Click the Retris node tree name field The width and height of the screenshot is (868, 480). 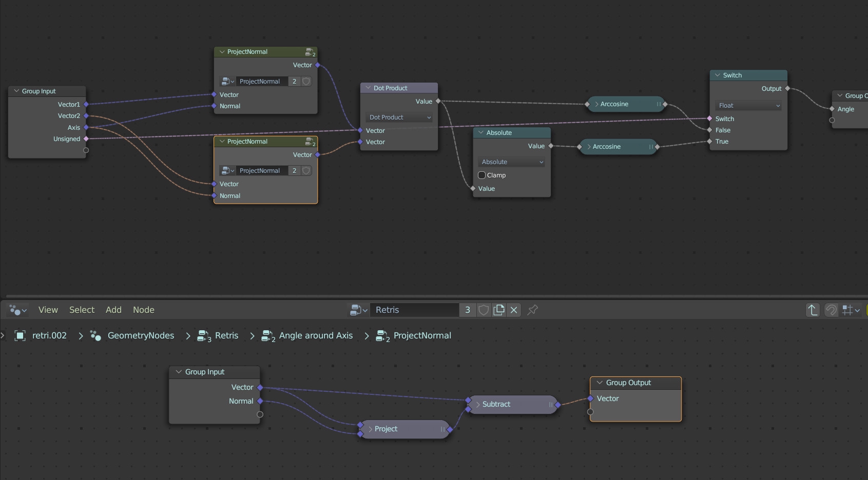pos(415,310)
